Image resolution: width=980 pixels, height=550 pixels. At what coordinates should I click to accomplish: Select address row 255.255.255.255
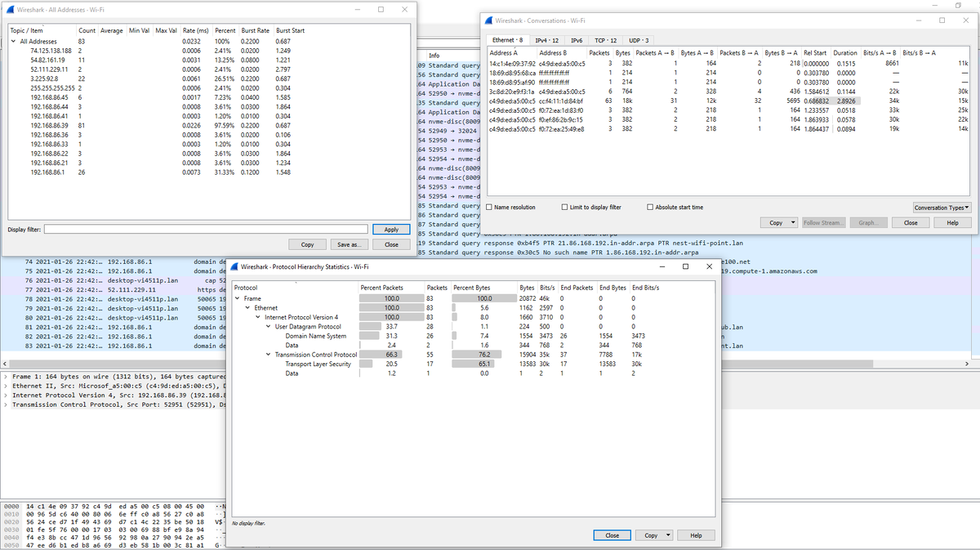[207, 87]
